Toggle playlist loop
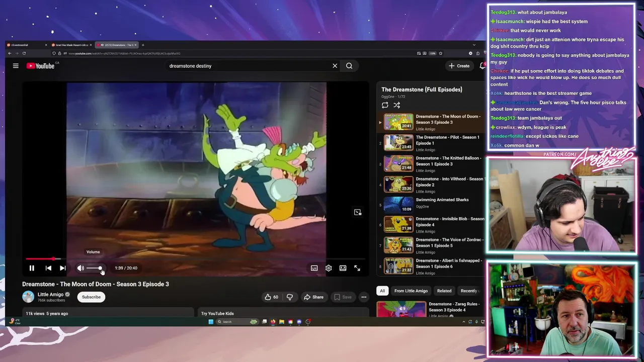The height and width of the screenshot is (362, 644). click(x=385, y=105)
